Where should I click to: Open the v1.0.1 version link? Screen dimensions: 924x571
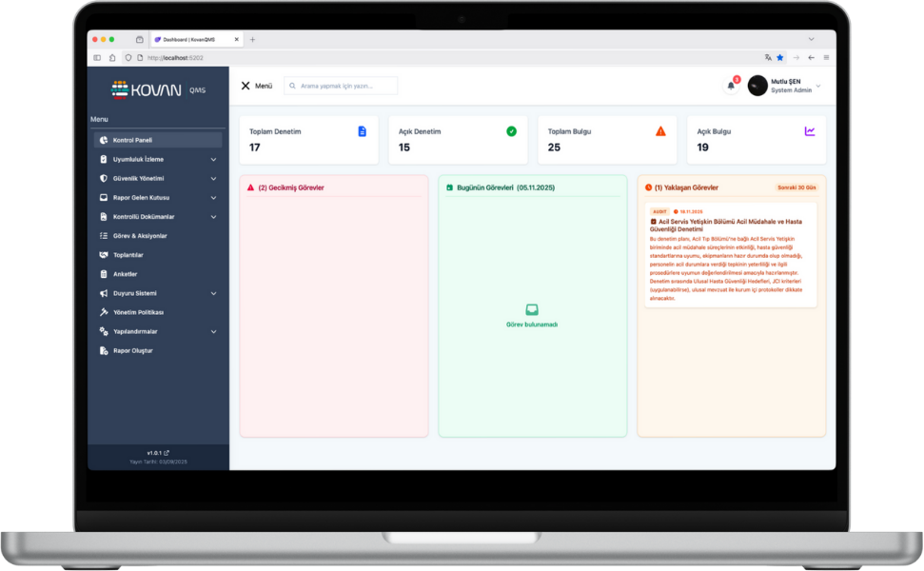coord(157,453)
